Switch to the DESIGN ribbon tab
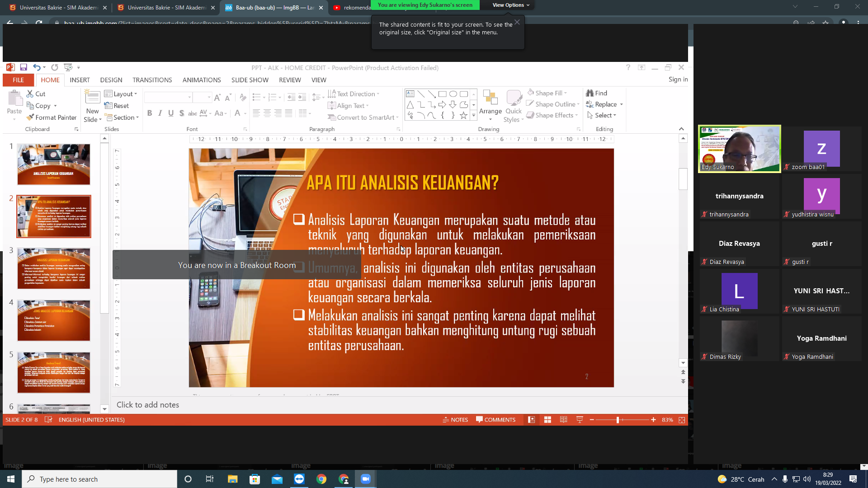The image size is (868, 488). click(x=111, y=80)
